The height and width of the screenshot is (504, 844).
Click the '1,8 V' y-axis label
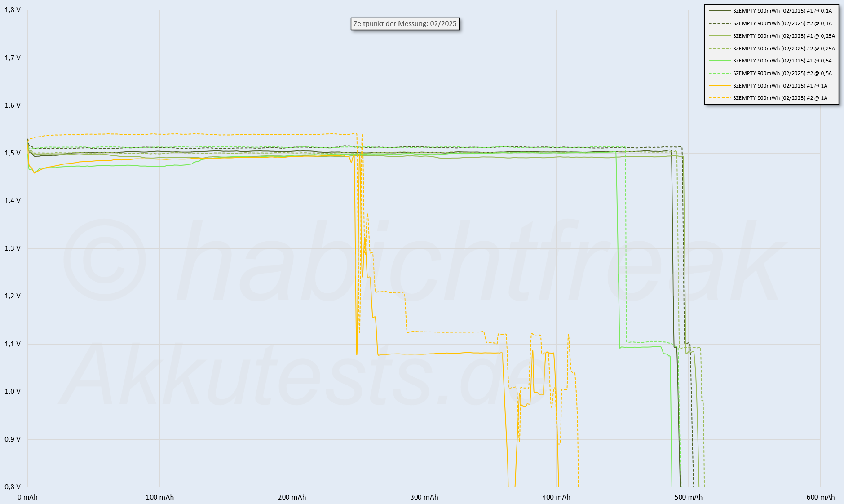pyautogui.click(x=13, y=10)
